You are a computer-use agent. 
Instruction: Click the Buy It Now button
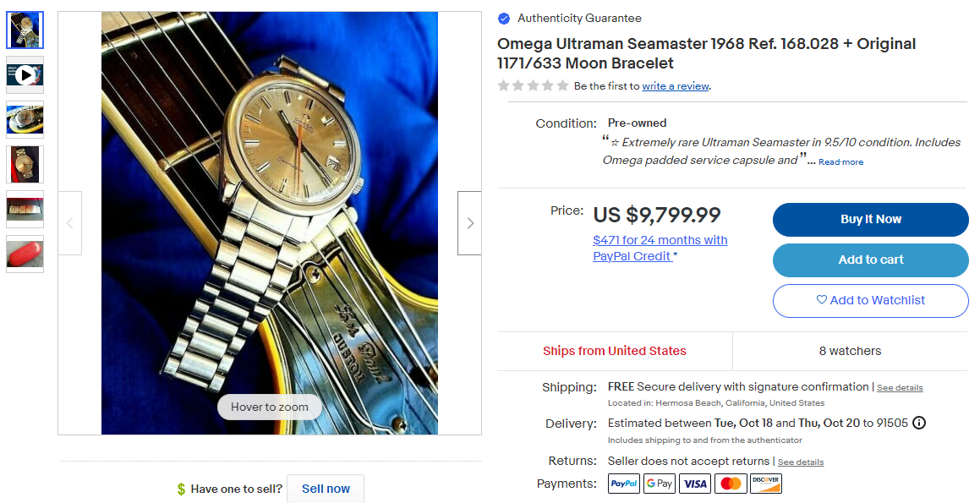point(871,219)
